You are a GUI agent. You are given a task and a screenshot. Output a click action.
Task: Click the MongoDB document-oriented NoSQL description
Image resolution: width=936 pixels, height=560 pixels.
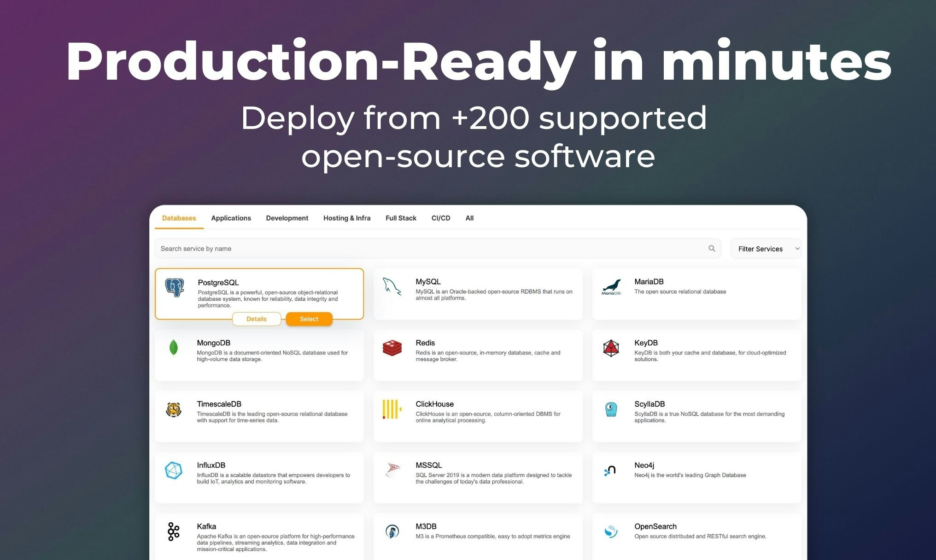272,356
